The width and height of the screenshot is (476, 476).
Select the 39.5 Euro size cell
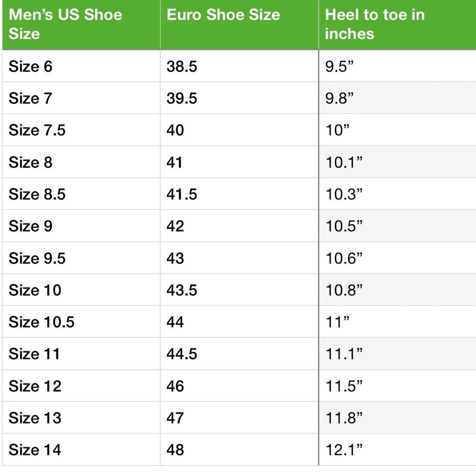pyautogui.click(x=239, y=98)
